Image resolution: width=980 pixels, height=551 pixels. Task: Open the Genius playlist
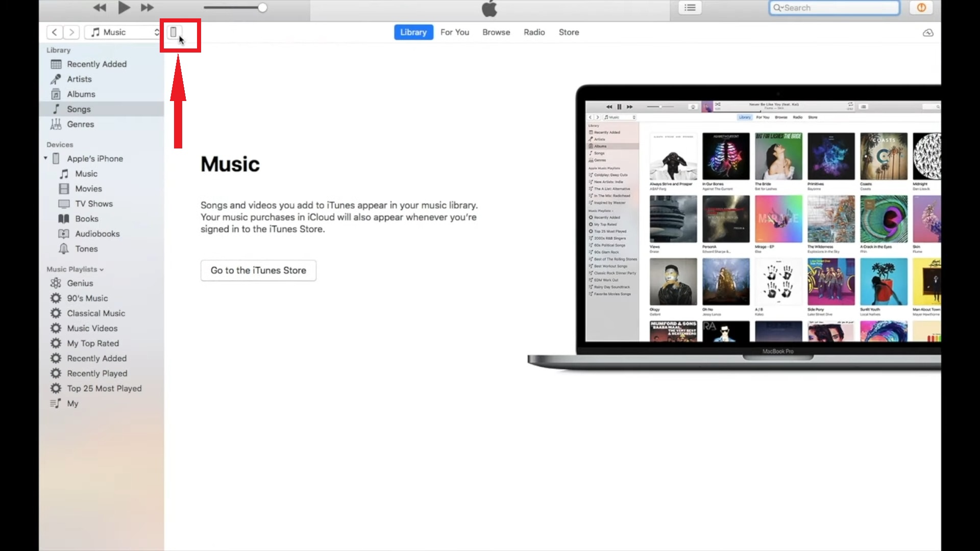[80, 283]
